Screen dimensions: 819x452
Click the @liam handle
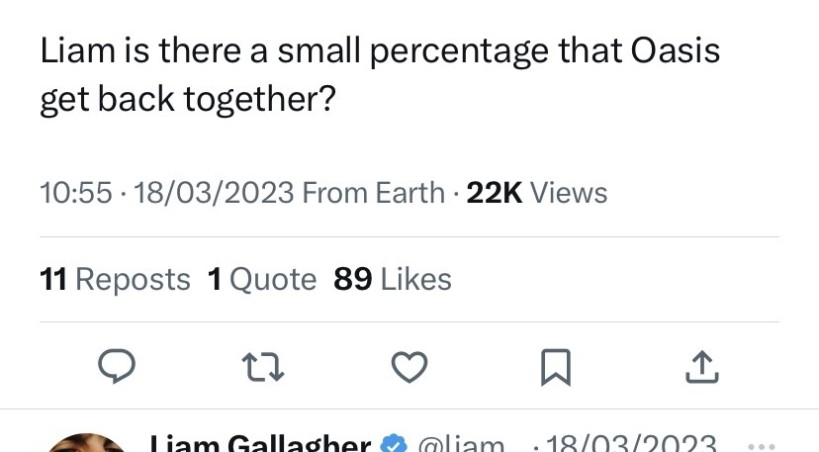461,444
